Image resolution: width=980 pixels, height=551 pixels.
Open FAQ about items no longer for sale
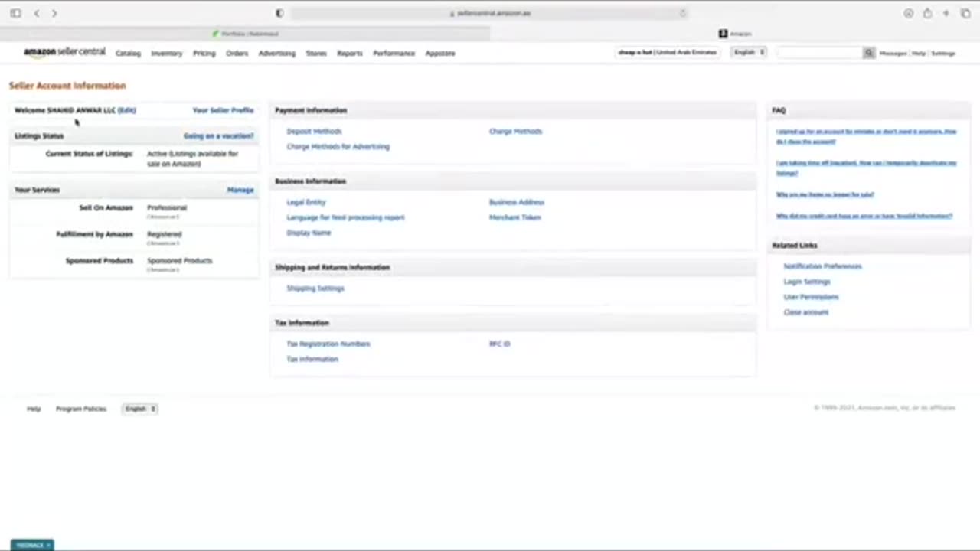click(825, 194)
